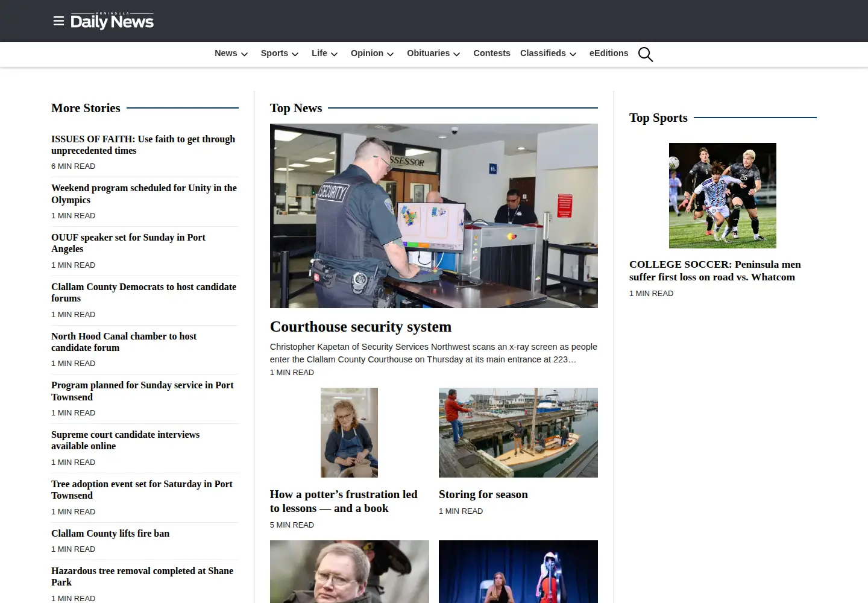868x603 pixels.
Task: Read Supreme court candidate interviews story
Action: point(125,440)
